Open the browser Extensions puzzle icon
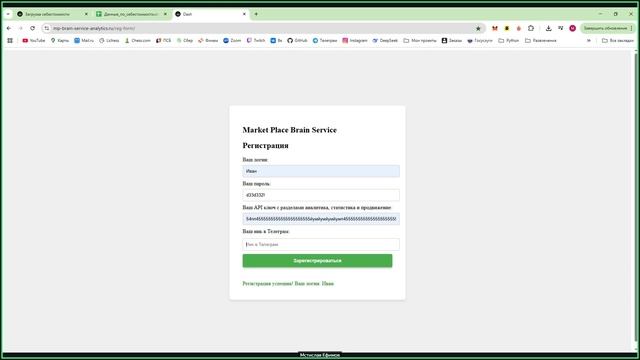Screen dimensions: 640x360 [531, 28]
